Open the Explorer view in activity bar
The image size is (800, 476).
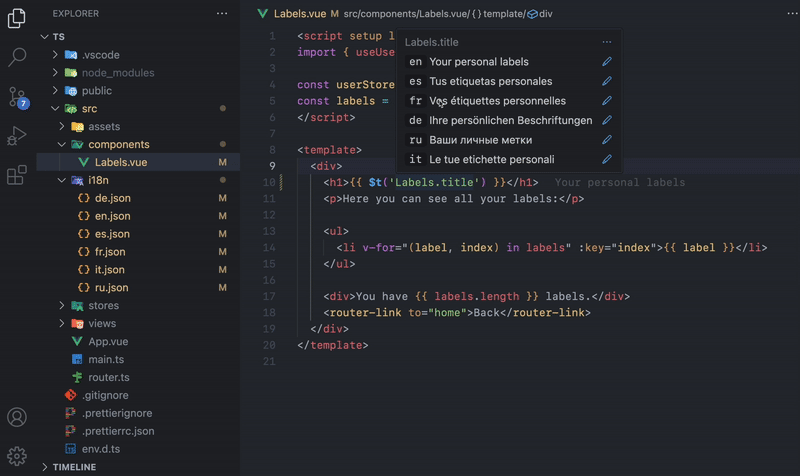coord(16,18)
